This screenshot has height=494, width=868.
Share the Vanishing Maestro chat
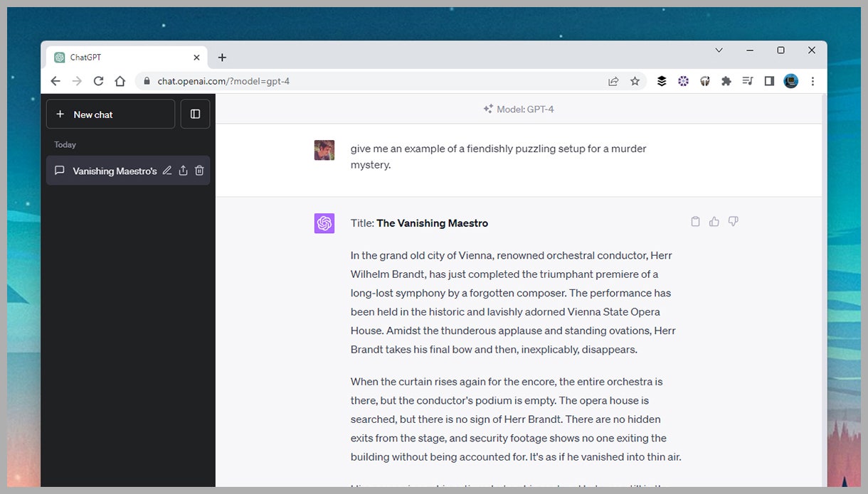point(183,171)
